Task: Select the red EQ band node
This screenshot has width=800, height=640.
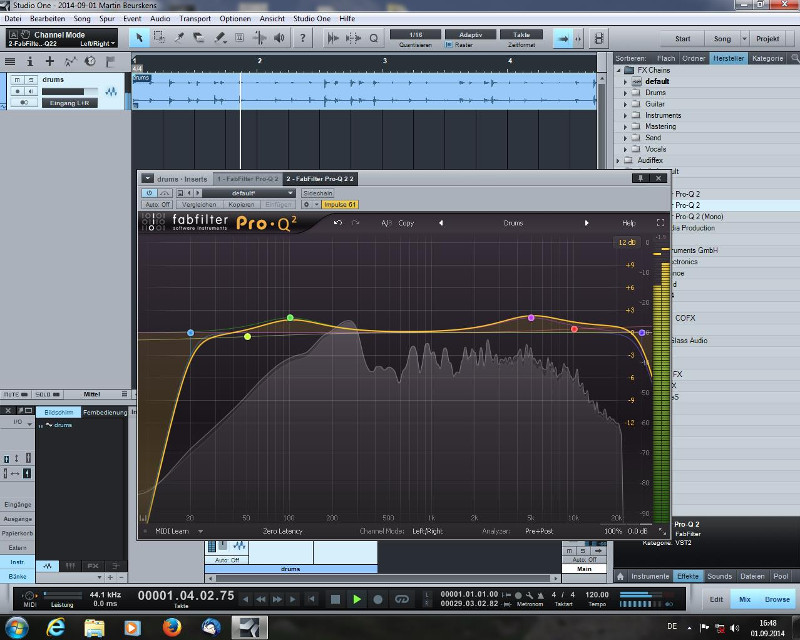Action: click(574, 329)
